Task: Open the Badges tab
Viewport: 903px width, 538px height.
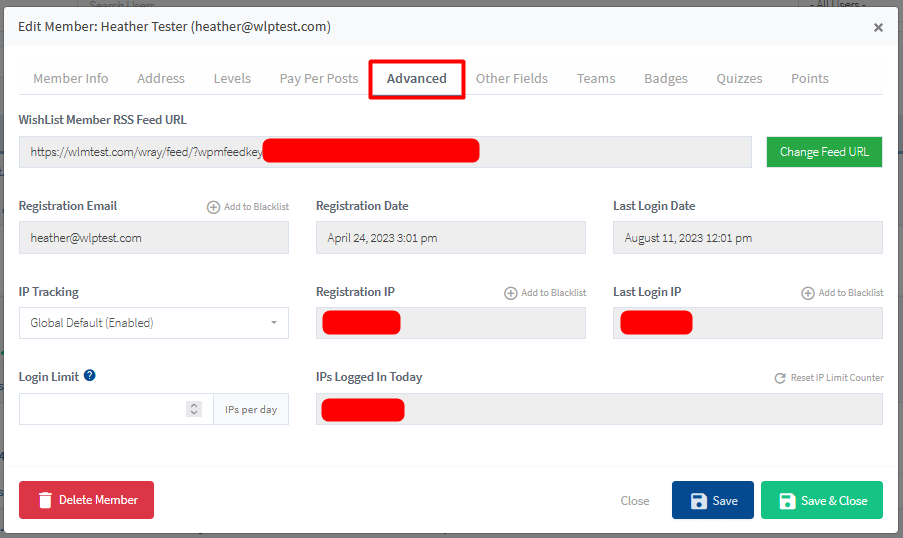Action: [x=666, y=78]
